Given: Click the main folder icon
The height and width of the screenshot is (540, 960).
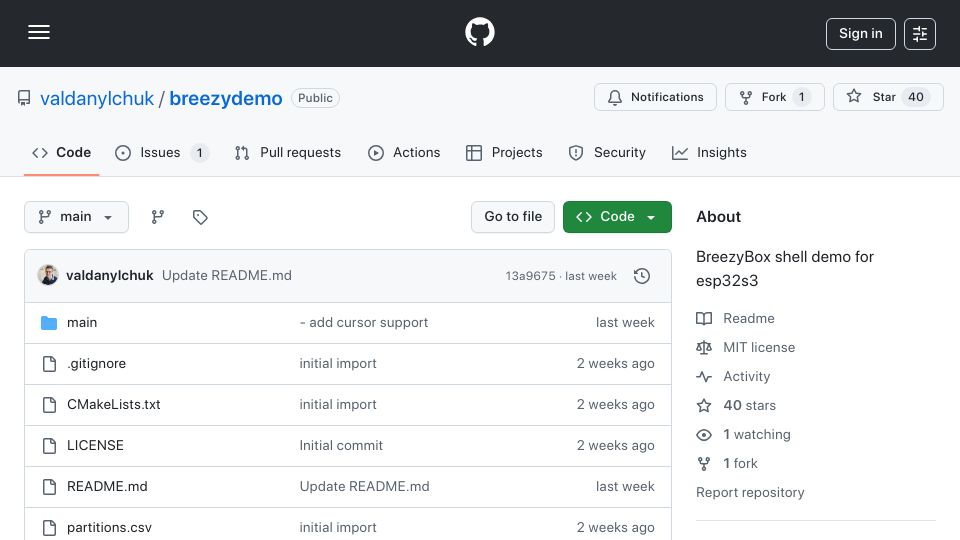Looking at the screenshot, I should 49,323.
